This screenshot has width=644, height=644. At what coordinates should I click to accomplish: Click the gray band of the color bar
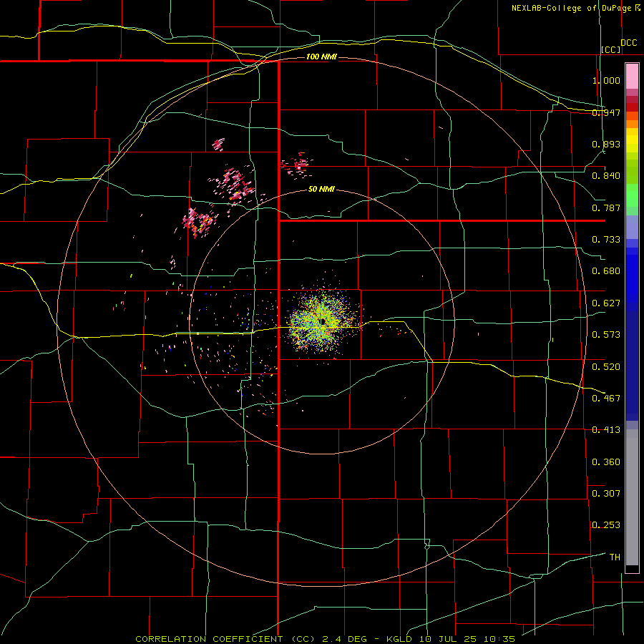(632, 497)
